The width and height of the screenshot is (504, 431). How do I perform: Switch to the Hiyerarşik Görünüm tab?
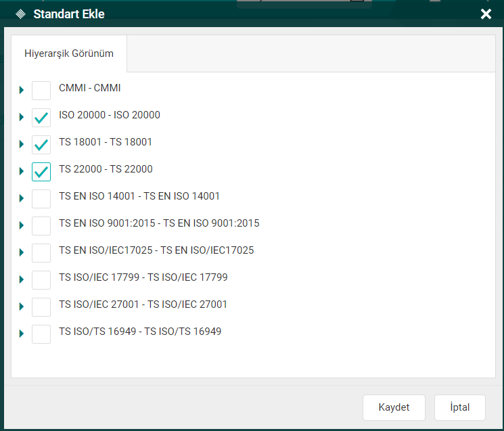(x=69, y=53)
